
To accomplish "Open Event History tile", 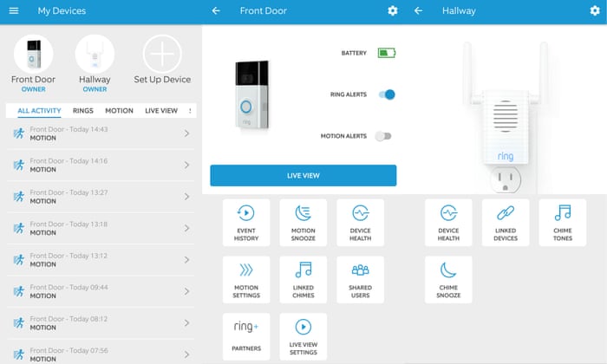I will point(246,222).
